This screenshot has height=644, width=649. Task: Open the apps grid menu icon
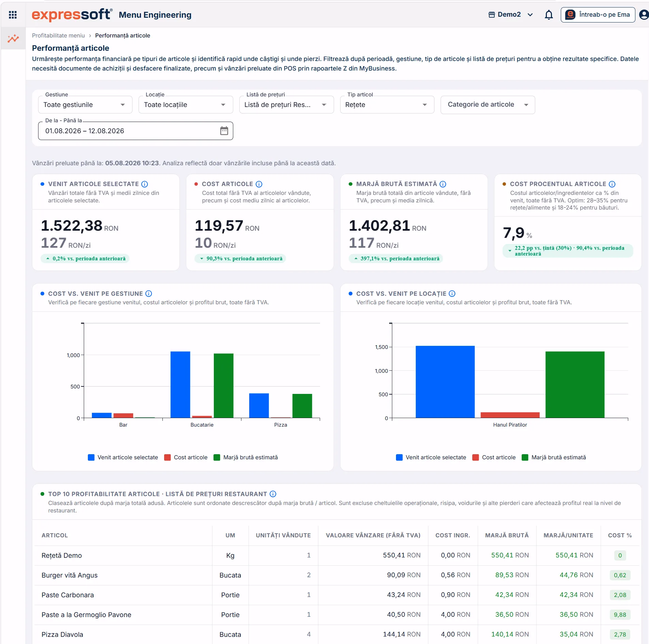[13, 15]
